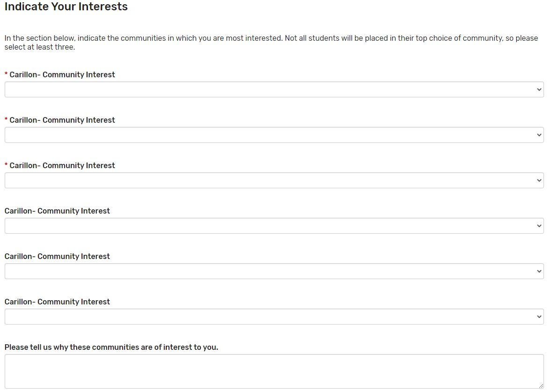
Task: Click the chevron arrow on the second required dropdown
Action: (539, 135)
